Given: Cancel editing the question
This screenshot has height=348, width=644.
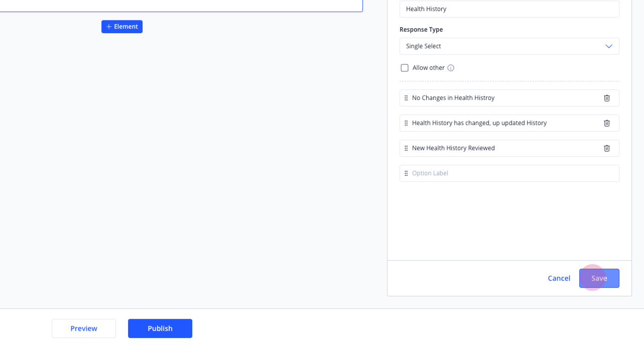Looking at the screenshot, I should click(x=559, y=278).
